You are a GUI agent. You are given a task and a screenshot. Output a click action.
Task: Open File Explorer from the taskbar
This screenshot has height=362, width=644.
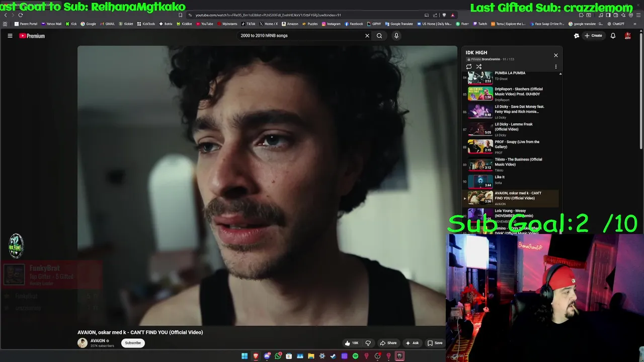(x=311, y=356)
